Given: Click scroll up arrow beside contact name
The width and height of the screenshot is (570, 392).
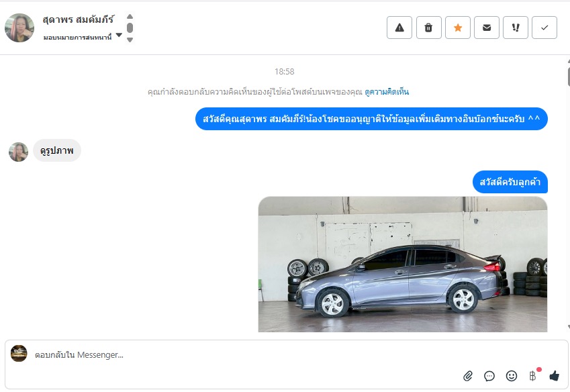Looking at the screenshot, I should click(x=130, y=16).
